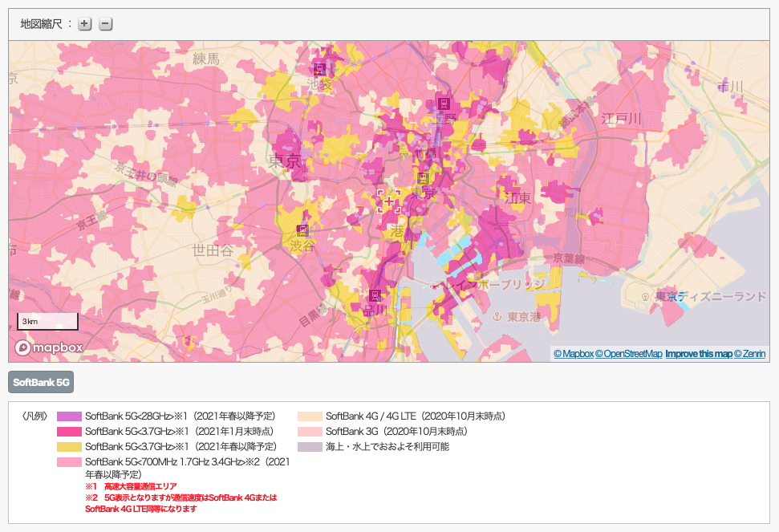Click the Mapbox logo on the map
Image resolution: width=779 pixels, height=532 pixels.
click(x=49, y=347)
